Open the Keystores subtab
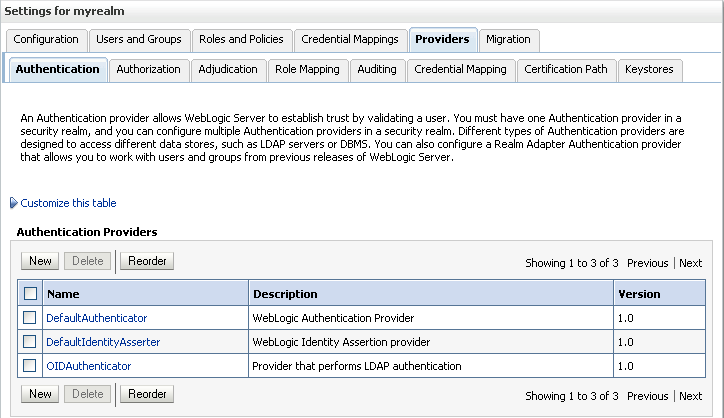Viewport: 724px width, 418px height. click(x=649, y=70)
